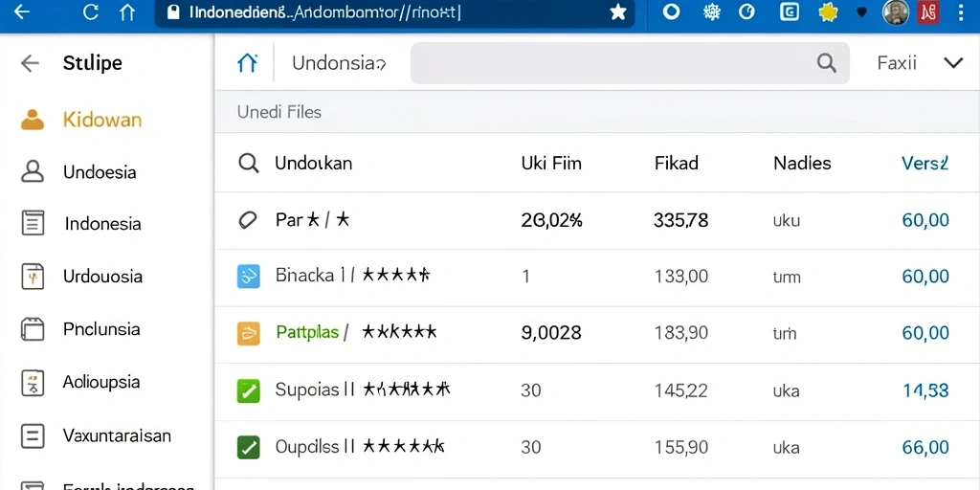Click the 145,22 cell

click(x=680, y=390)
